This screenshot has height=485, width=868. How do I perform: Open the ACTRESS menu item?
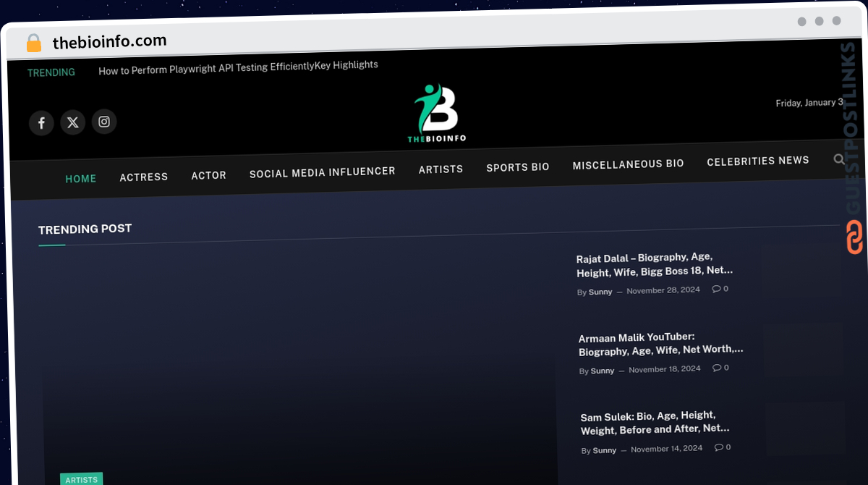coord(144,177)
